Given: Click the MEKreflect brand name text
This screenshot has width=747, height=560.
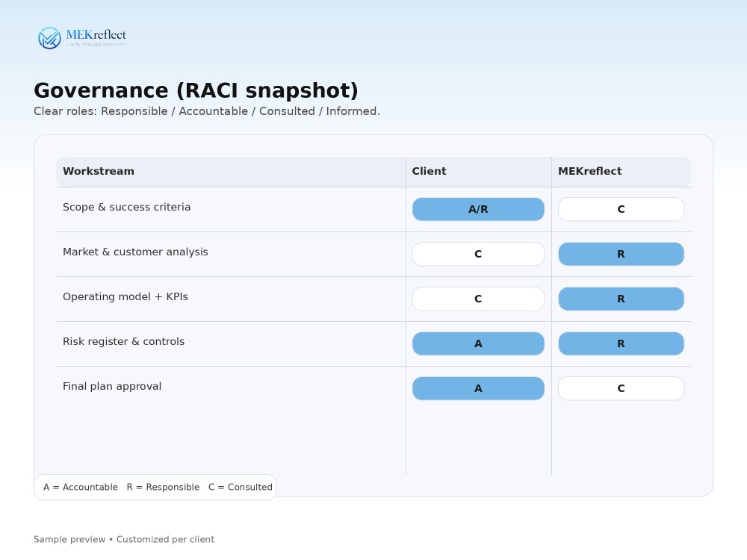Looking at the screenshot, I should pyautogui.click(x=96, y=35).
